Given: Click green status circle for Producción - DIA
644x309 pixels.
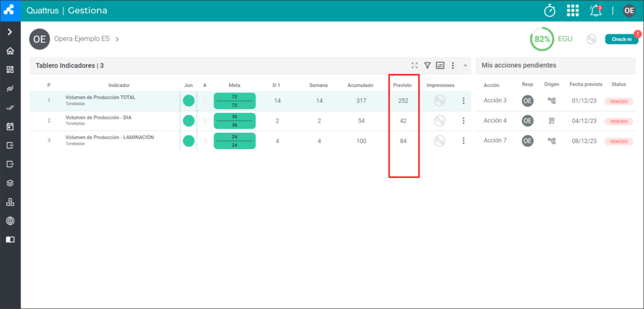Looking at the screenshot, I should [189, 121].
